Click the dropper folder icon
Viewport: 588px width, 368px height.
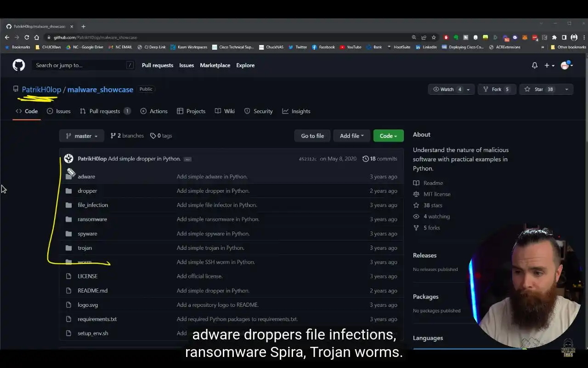(x=68, y=191)
